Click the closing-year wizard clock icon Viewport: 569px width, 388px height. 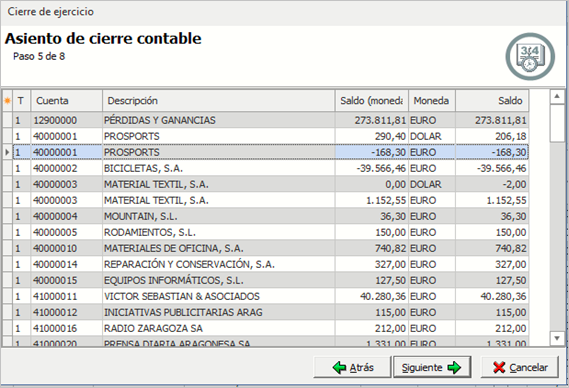coord(530,57)
